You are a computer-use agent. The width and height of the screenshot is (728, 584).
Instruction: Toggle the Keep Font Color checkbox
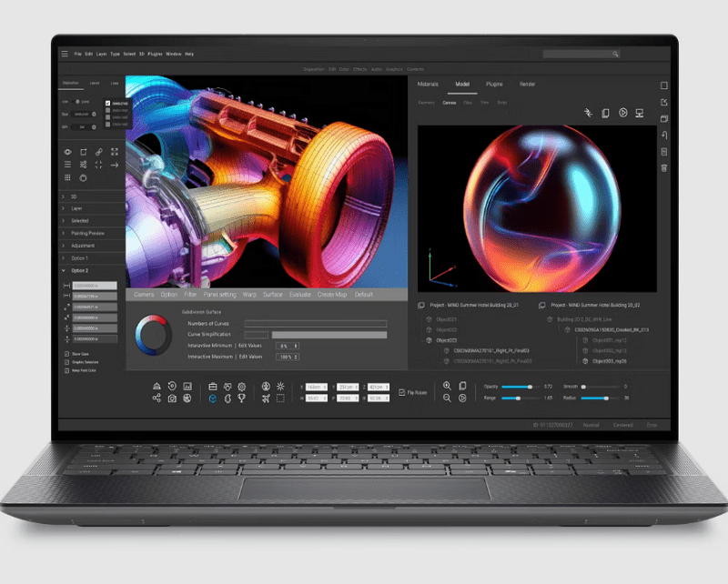click(x=66, y=370)
